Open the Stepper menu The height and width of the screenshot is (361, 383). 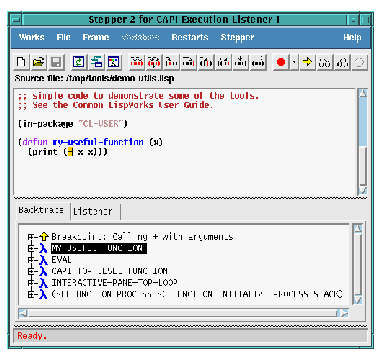click(x=237, y=37)
